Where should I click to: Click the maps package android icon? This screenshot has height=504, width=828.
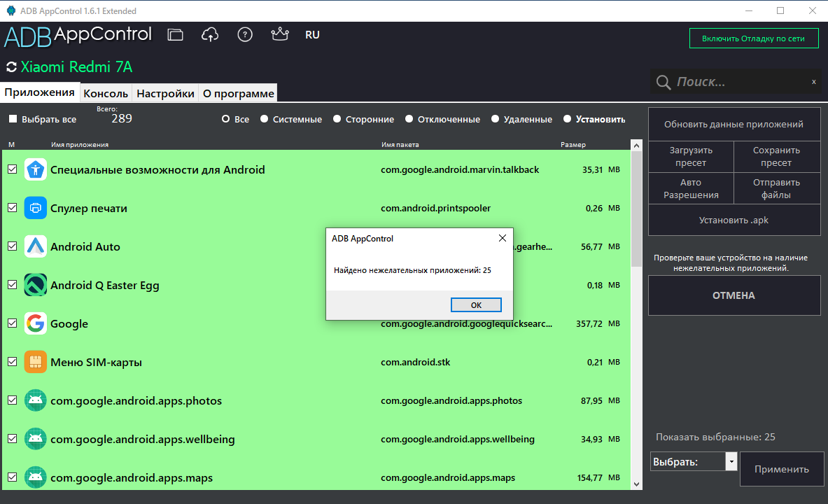tap(36, 477)
